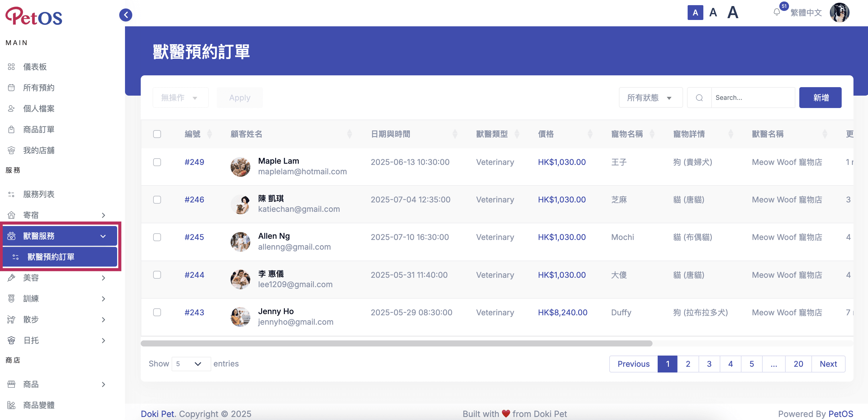
Task: Click the 商品訂單 shopping bag icon
Action: click(x=11, y=129)
